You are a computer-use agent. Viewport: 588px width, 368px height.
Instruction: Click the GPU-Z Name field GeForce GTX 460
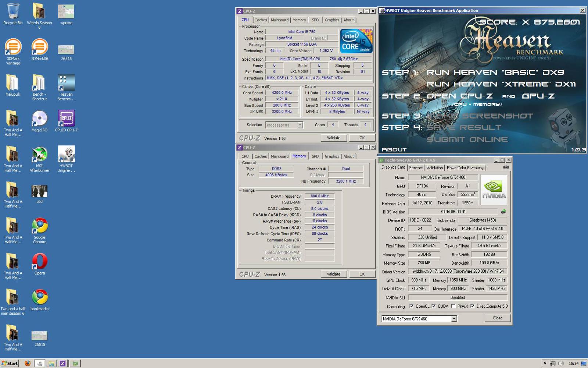tap(443, 177)
